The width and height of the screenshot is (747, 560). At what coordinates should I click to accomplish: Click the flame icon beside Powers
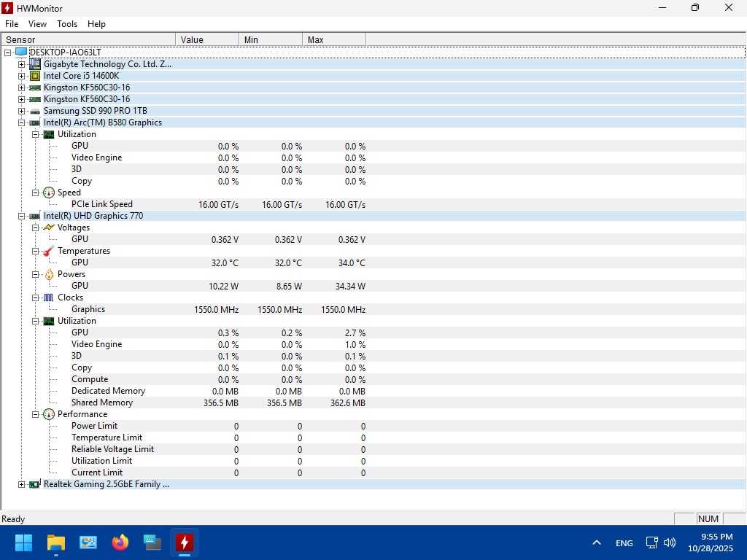pyautogui.click(x=49, y=274)
